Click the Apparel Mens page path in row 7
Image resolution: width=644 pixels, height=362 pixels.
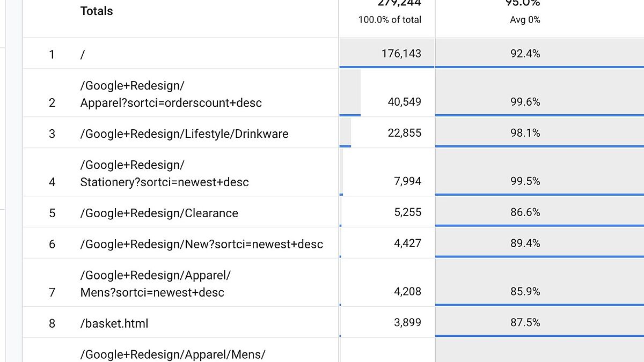tap(156, 284)
